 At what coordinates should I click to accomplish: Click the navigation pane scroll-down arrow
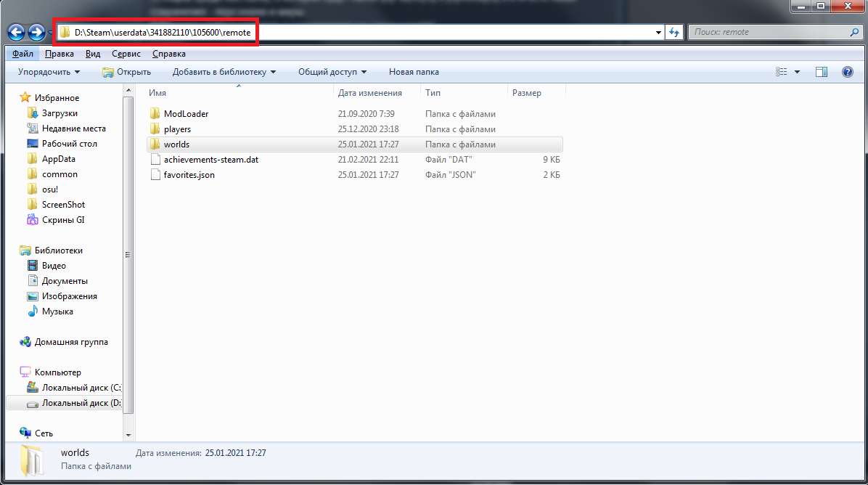point(128,435)
